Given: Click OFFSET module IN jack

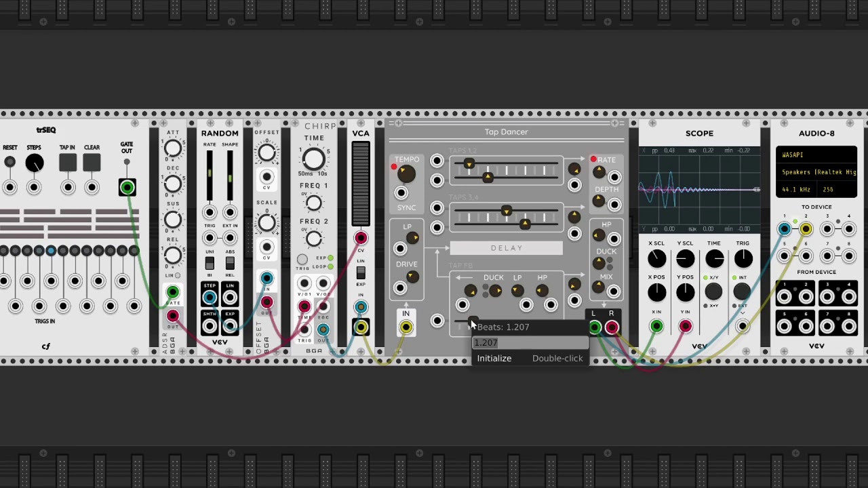Looking at the screenshot, I should pyautogui.click(x=267, y=278).
